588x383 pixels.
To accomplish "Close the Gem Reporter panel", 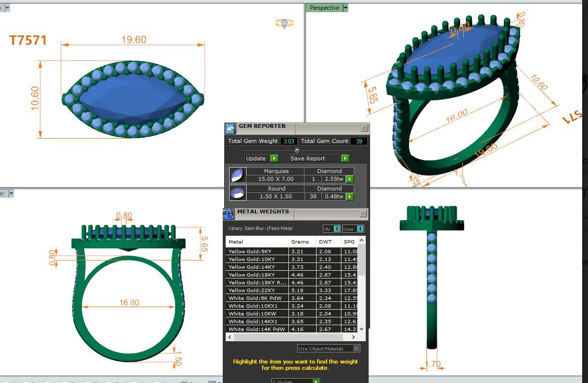I will (x=364, y=128).
